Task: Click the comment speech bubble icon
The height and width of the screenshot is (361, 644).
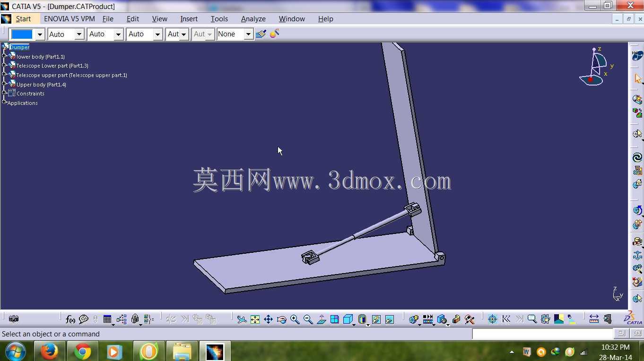Action: (84, 319)
